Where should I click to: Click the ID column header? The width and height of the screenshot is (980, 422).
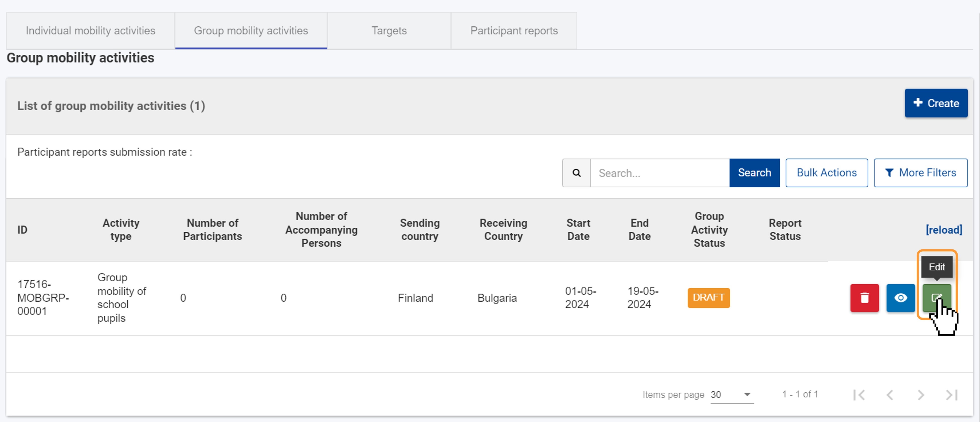click(x=22, y=230)
